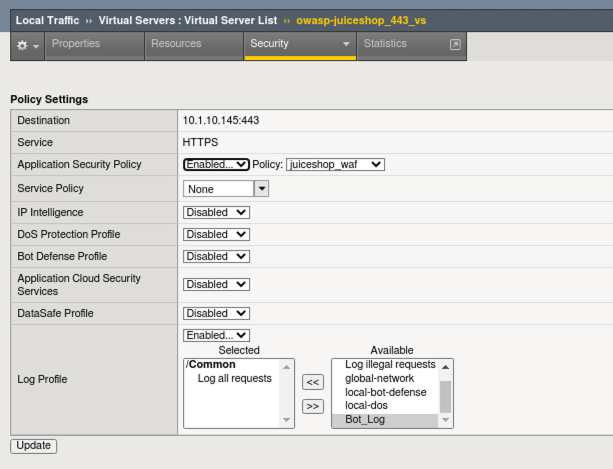This screenshot has width=613, height=469.
Task: Select Log illegal requests in Available list
Action: point(390,364)
